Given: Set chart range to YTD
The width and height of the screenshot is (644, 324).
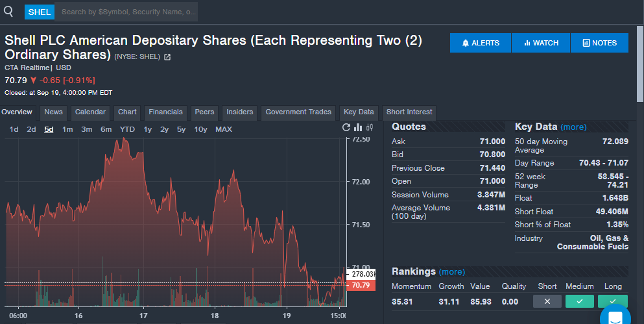Looking at the screenshot, I should (x=127, y=129).
